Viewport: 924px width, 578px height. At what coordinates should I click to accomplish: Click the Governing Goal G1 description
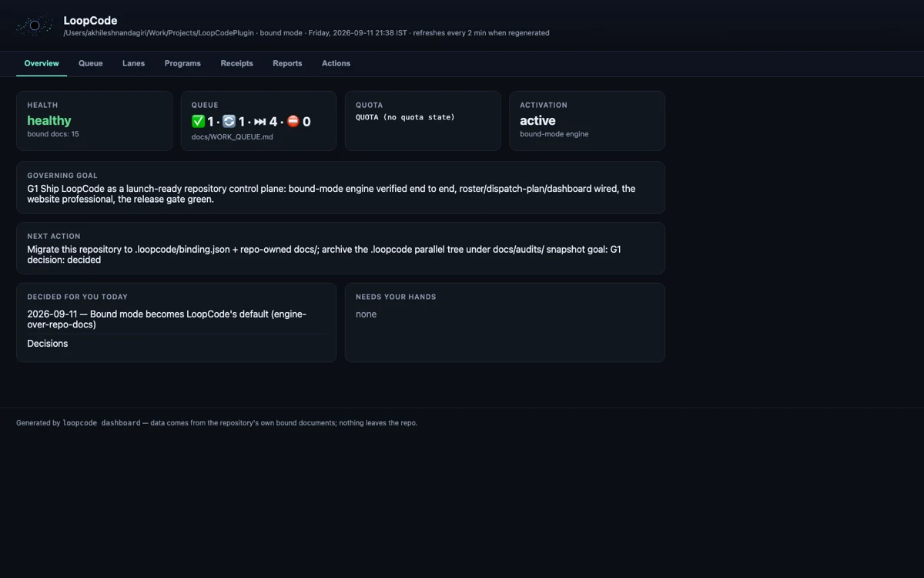tap(331, 193)
